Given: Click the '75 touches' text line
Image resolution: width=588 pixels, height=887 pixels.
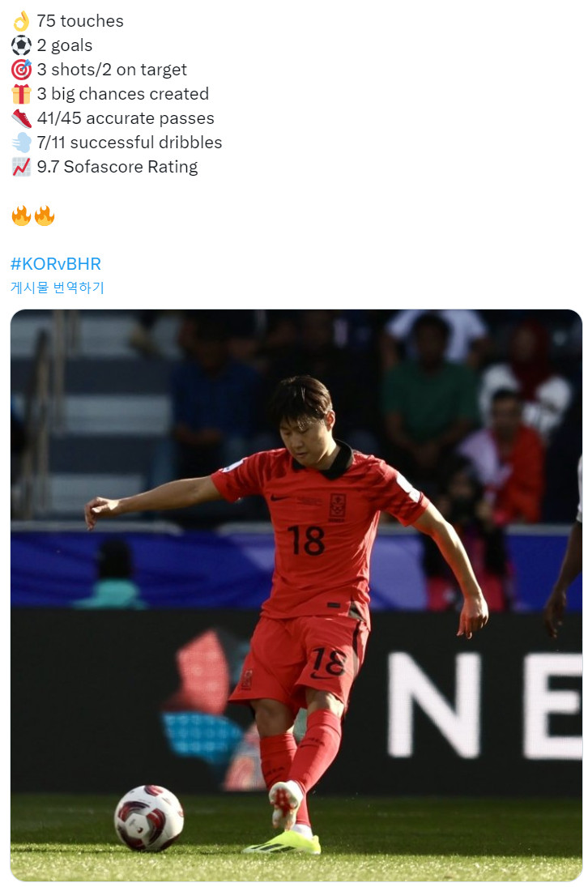Looking at the screenshot, I should (80, 21).
